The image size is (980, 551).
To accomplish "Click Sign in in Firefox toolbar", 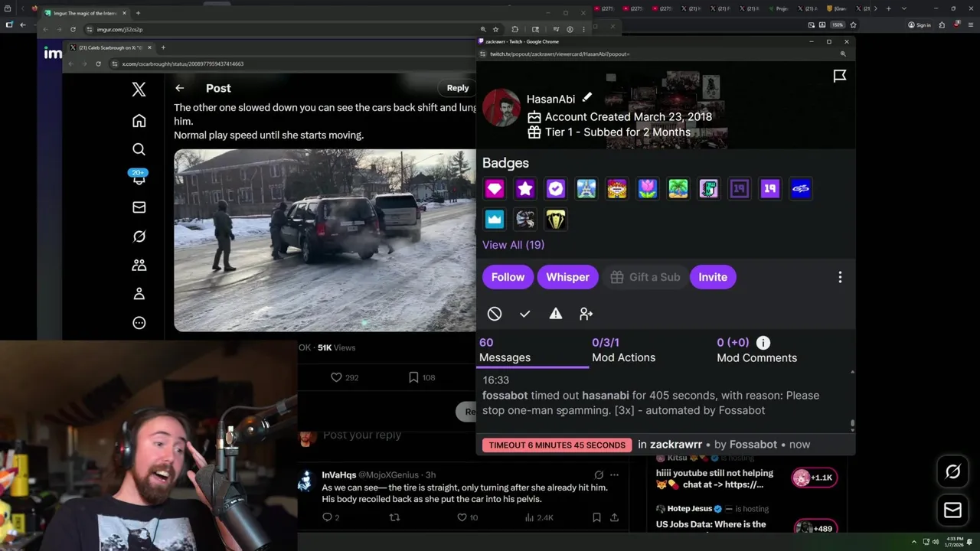I will point(920,24).
